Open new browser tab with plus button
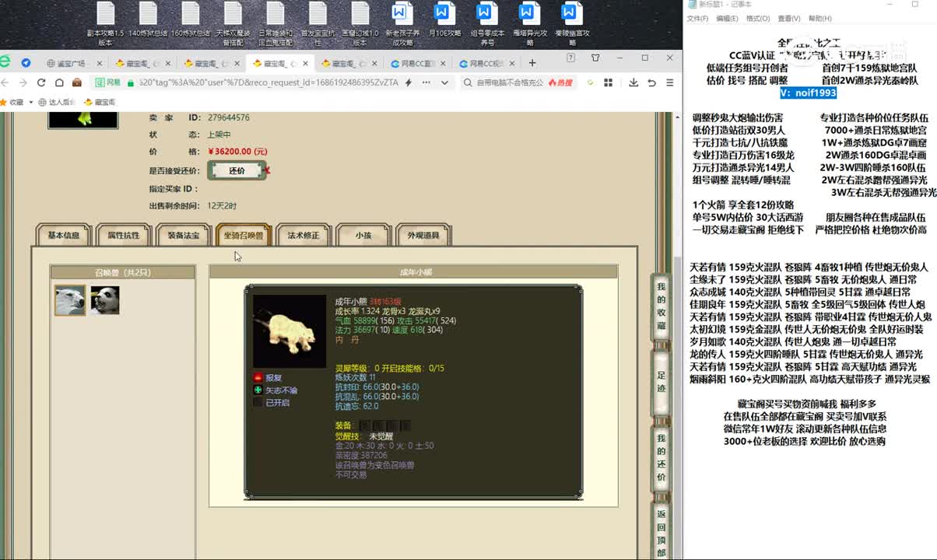937x560 pixels. click(532, 63)
